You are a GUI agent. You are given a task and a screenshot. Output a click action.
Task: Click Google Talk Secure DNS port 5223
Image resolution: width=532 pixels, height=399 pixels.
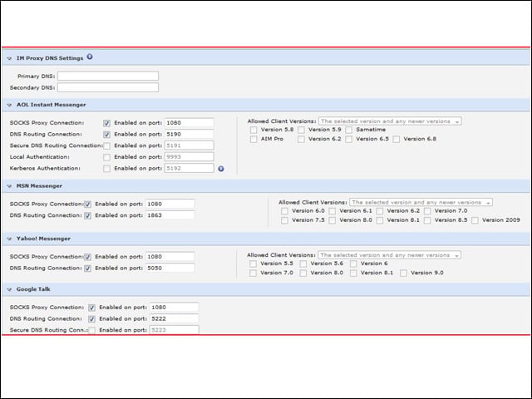point(174,330)
